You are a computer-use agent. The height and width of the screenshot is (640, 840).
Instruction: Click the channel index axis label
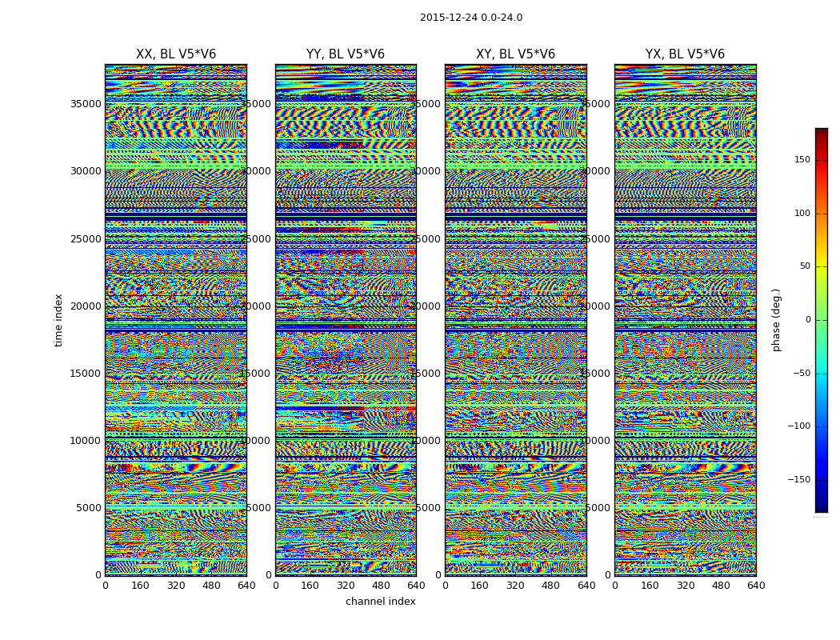[x=380, y=602]
